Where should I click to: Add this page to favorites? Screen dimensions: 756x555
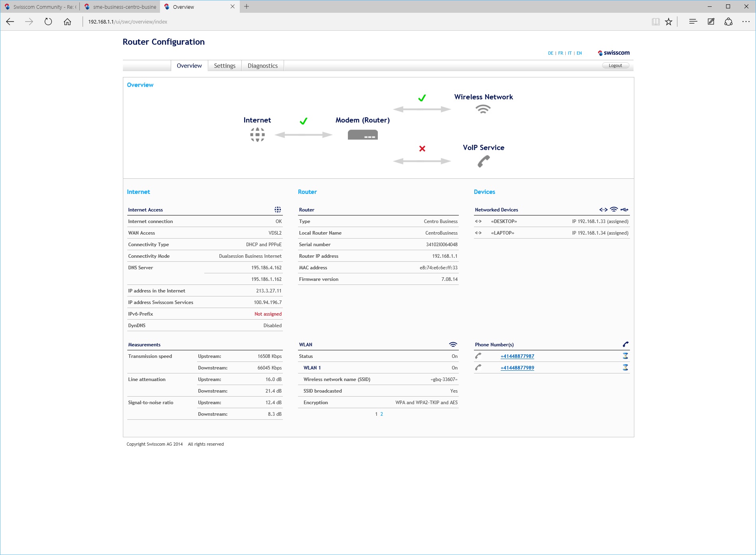click(669, 22)
